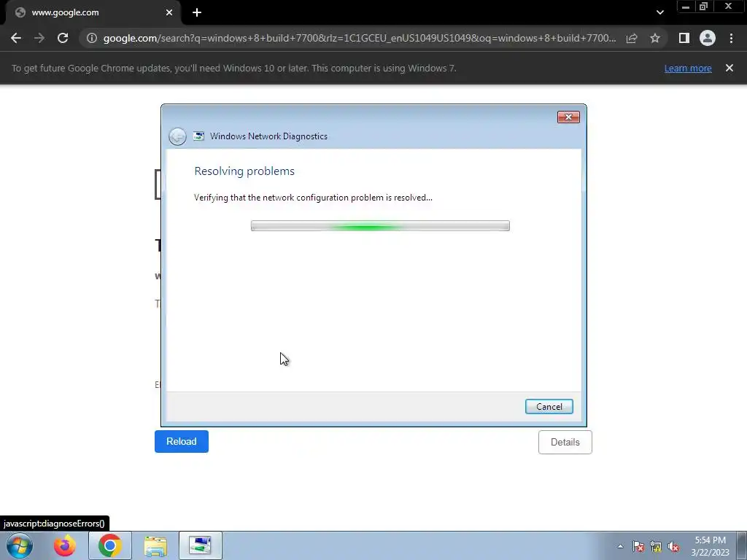Viewport: 747px width, 560px height.
Task: Open a new tab with the plus button
Action: [x=197, y=13]
